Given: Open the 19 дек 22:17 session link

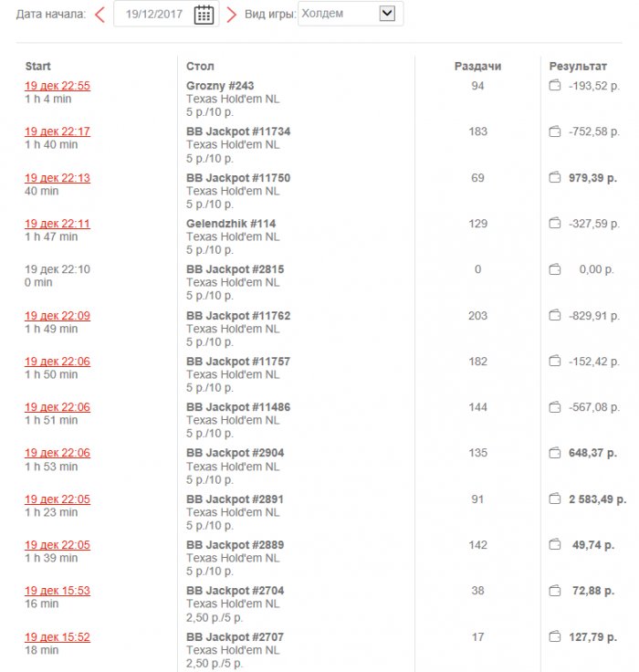Looking at the screenshot, I should coord(57,131).
